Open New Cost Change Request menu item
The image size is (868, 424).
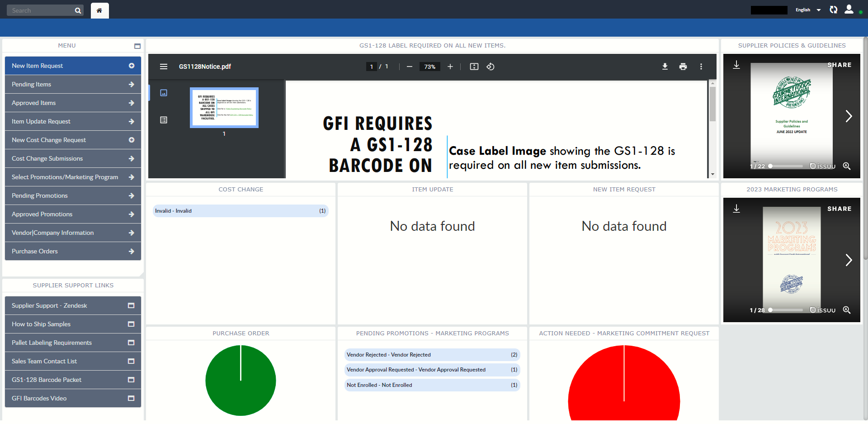pos(73,140)
